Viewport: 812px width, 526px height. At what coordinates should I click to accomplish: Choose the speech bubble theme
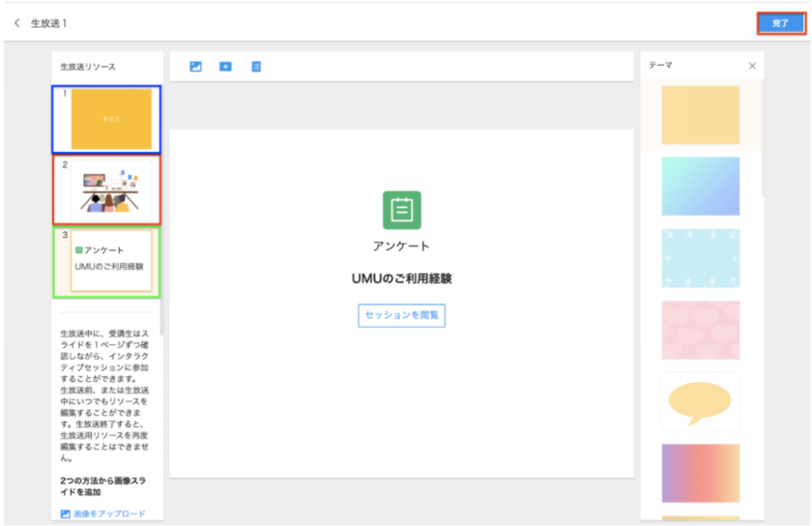tap(700, 401)
